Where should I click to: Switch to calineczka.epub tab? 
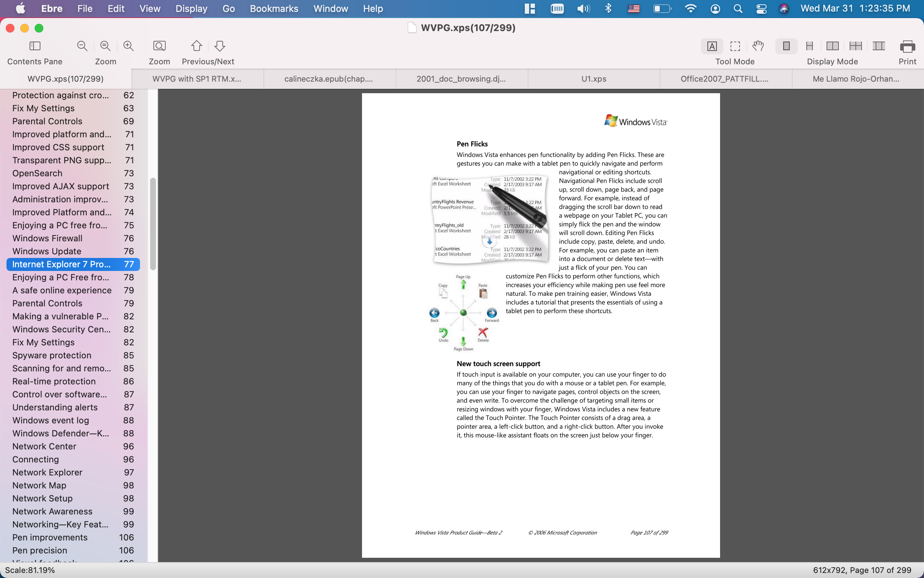(x=329, y=79)
